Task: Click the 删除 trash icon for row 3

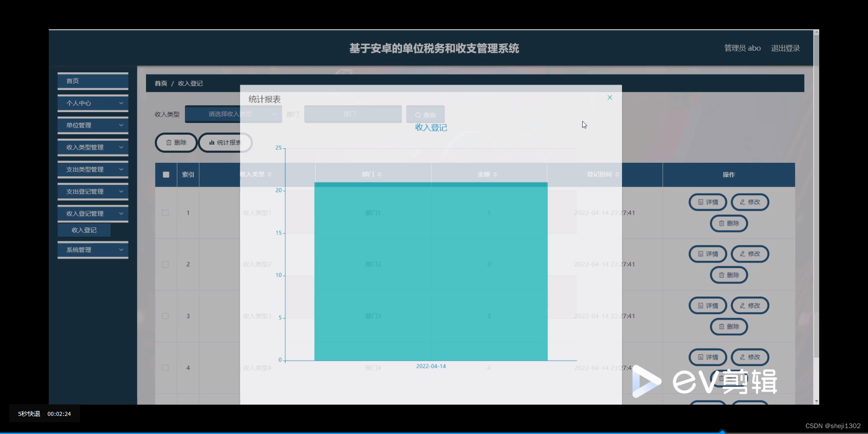Action: click(x=721, y=326)
